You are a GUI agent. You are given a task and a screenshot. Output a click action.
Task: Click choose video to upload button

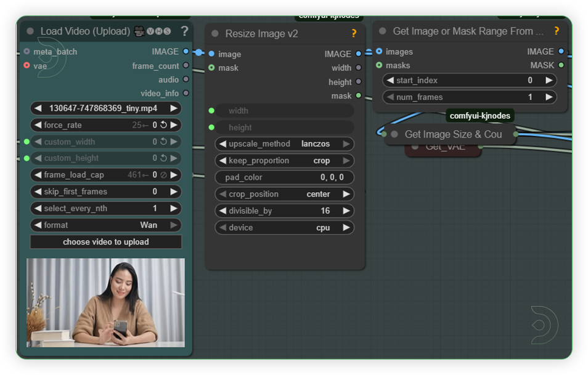tap(106, 241)
